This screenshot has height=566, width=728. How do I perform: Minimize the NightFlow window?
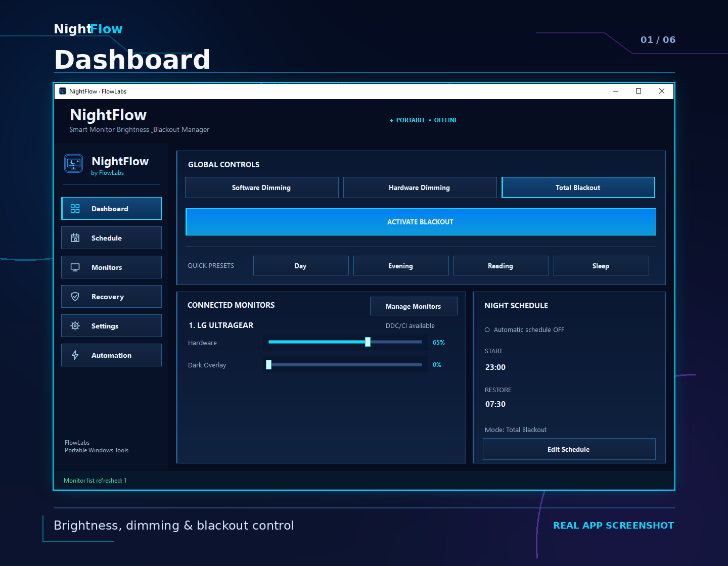click(616, 91)
